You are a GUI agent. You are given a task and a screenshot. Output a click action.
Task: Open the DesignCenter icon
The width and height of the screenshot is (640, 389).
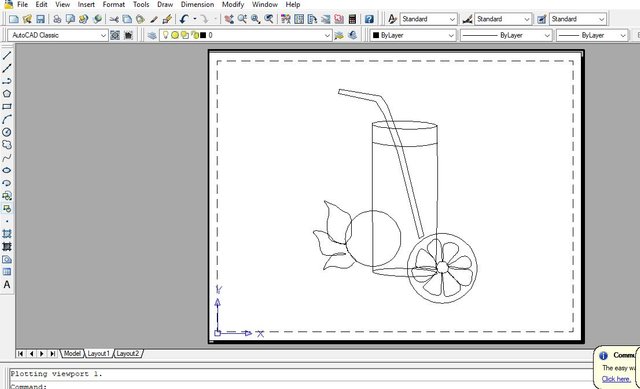299,19
